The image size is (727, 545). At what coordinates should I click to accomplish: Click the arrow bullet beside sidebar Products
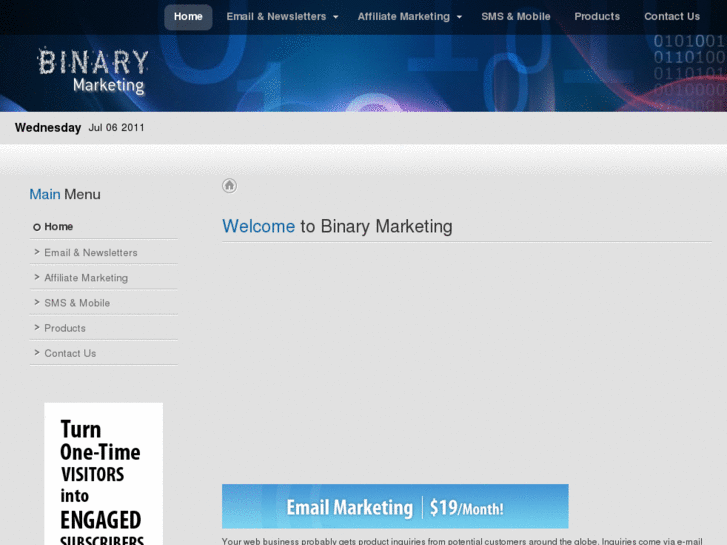point(37,327)
